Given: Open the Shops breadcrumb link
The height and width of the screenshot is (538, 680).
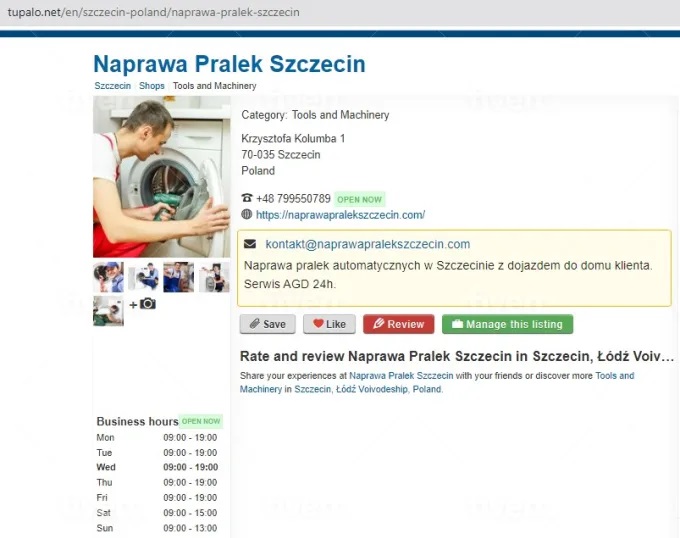Looking at the screenshot, I should pyautogui.click(x=152, y=86).
